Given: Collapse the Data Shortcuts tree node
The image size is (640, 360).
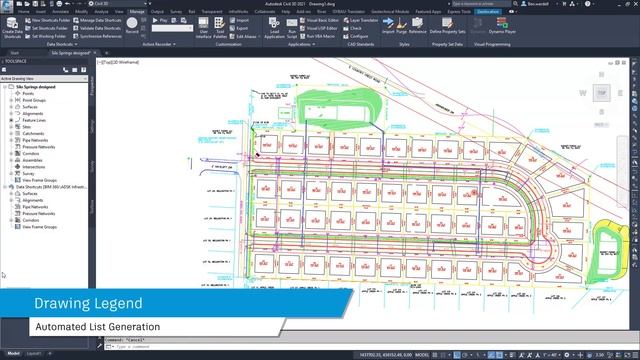Looking at the screenshot, I should (5, 187).
